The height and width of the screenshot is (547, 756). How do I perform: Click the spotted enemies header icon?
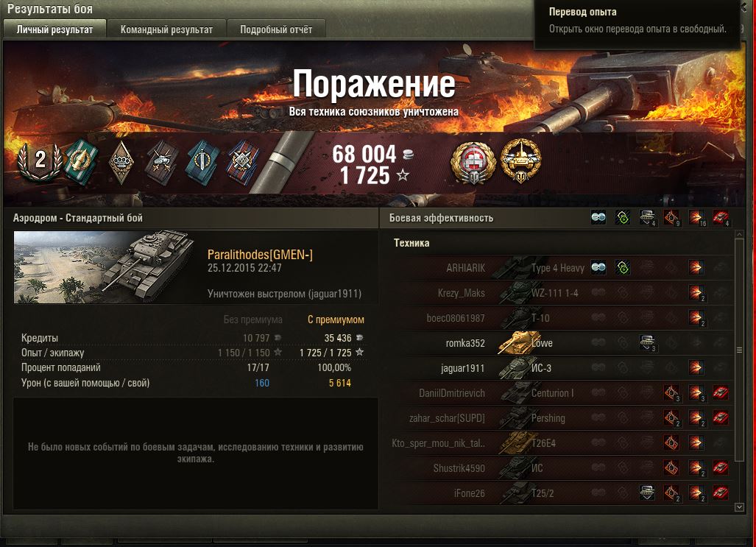pyautogui.click(x=598, y=218)
